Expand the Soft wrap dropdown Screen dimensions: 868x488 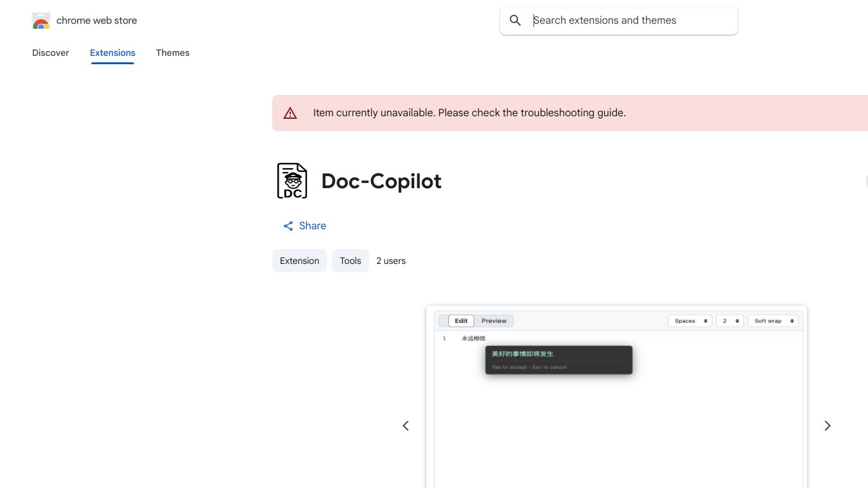[773, 321]
